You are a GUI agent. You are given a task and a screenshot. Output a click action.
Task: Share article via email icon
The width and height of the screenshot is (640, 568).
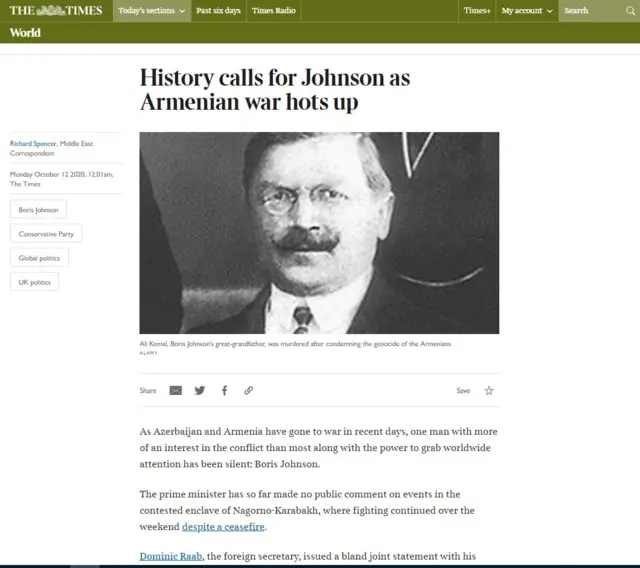176,390
